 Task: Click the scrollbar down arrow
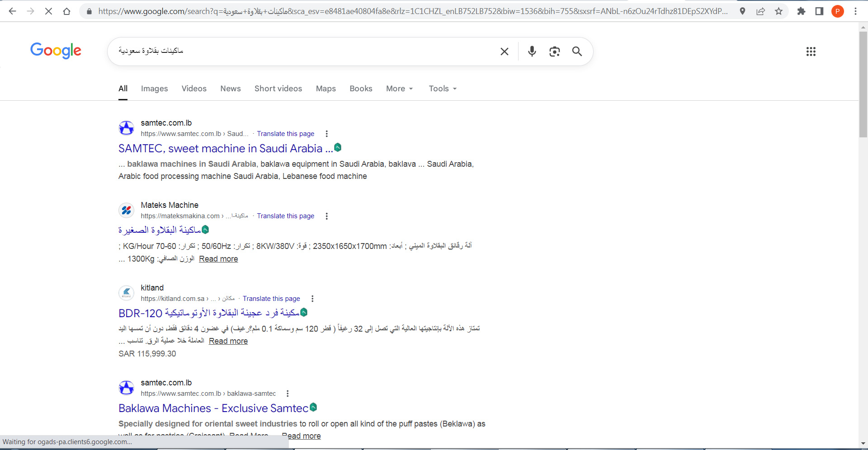863,444
